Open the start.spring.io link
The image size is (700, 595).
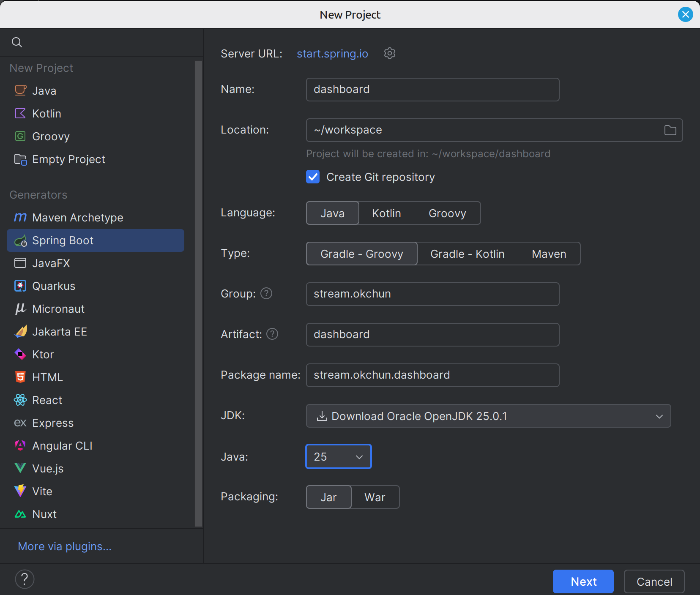(332, 53)
